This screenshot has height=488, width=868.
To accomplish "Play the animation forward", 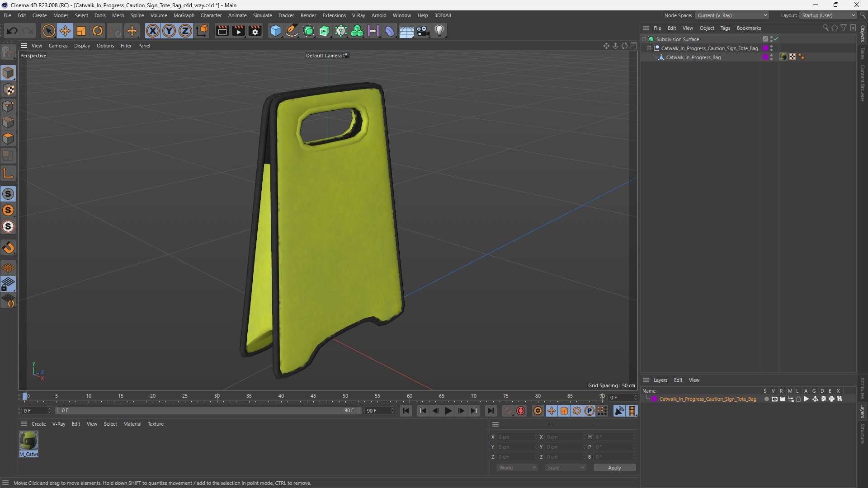I will (x=448, y=411).
